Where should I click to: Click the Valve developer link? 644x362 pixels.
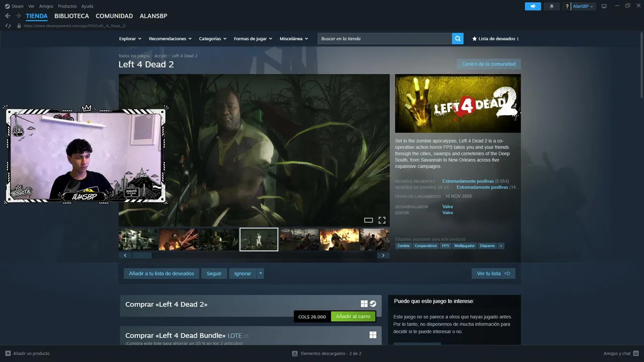tap(448, 207)
